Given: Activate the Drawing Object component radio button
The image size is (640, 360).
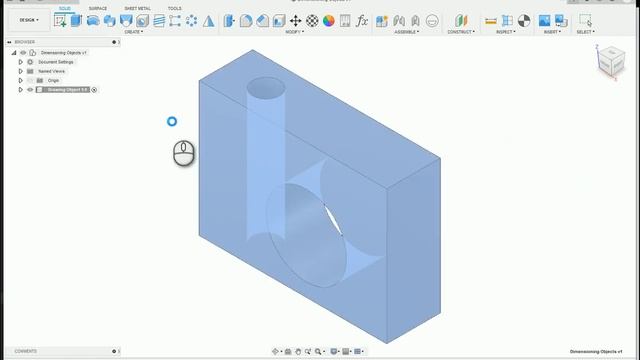Looking at the screenshot, I should coord(94,90).
